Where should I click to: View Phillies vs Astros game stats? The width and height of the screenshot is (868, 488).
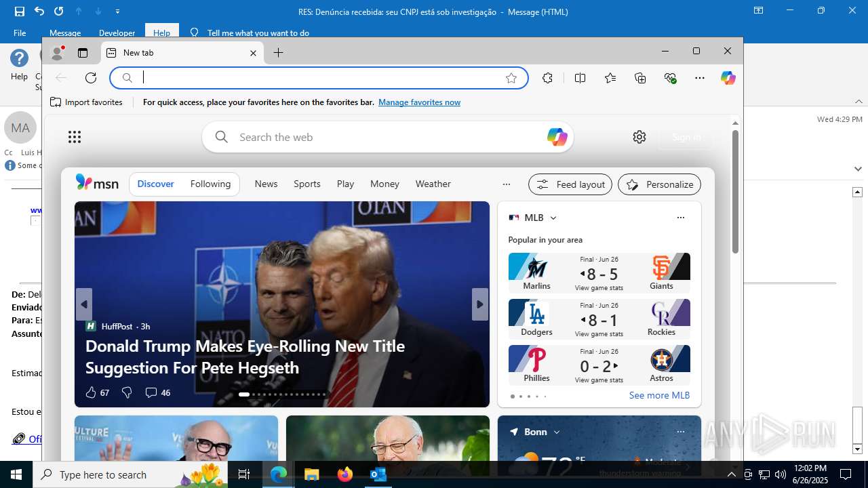599,380
